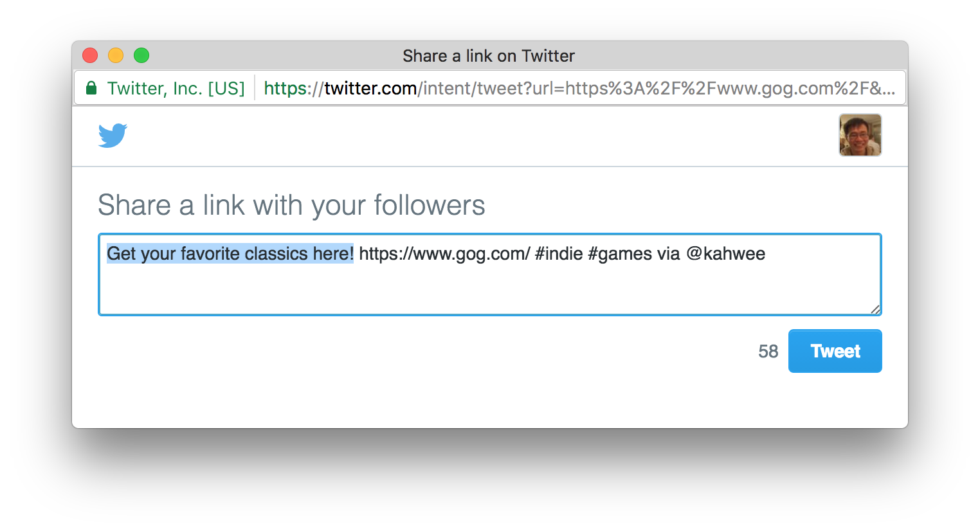Post with the blue Tweet button

835,351
